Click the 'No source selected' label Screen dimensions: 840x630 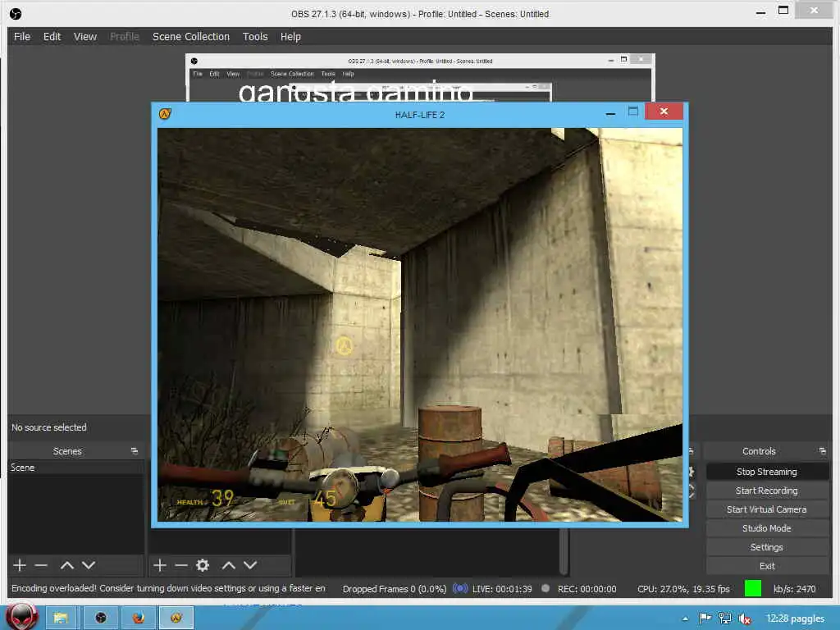(48, 427)
